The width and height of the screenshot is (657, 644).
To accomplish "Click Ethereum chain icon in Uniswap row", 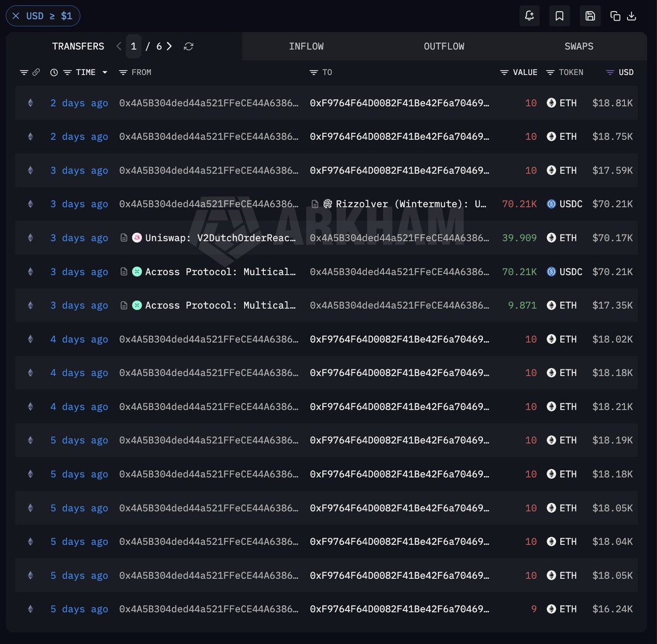I will point(31,238).
